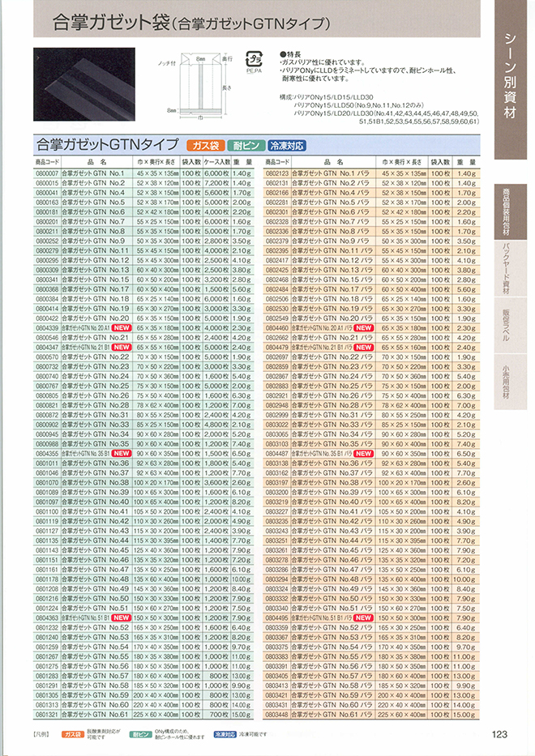Click the ガス袋 legend icon at page bottom
535x756 pixels.
(x=73, y=733)
